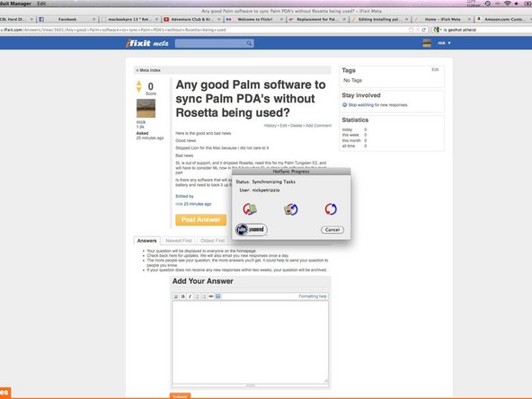The width and height of the screenshot is (532, 399).
Task: Switch to the macbookpro 13 Ret browser tab
Action: [x=129, y=20]
